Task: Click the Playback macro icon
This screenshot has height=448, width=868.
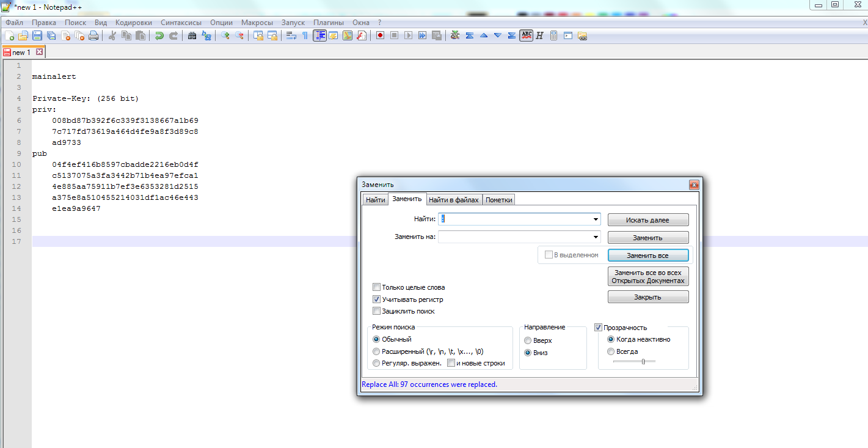Action: coord(408,35)
